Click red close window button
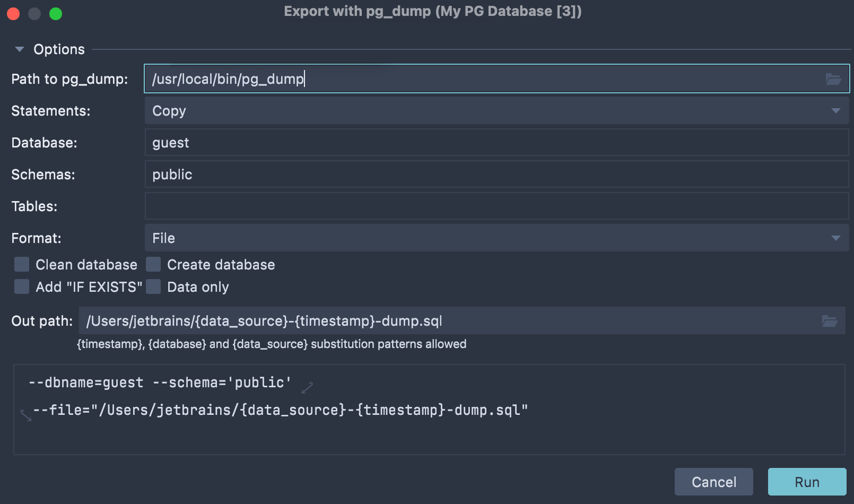Viewport: 854px width, 504px height. point(13,14)
